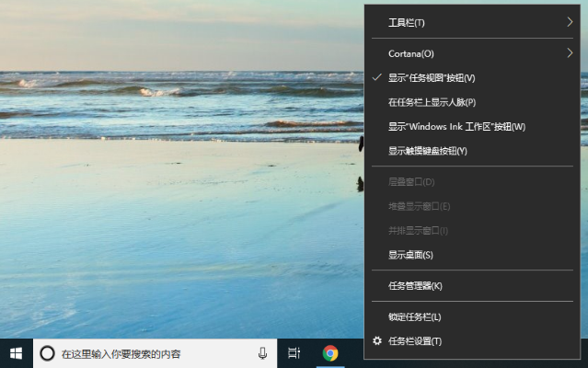Activate the microphone icon in the search box
Image resolution: width=588 pixels, height=368 pixels.
coord(262,353)
